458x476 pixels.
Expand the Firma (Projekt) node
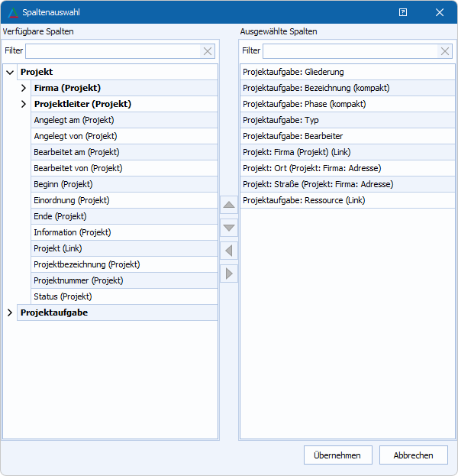[x=24, y=88]
